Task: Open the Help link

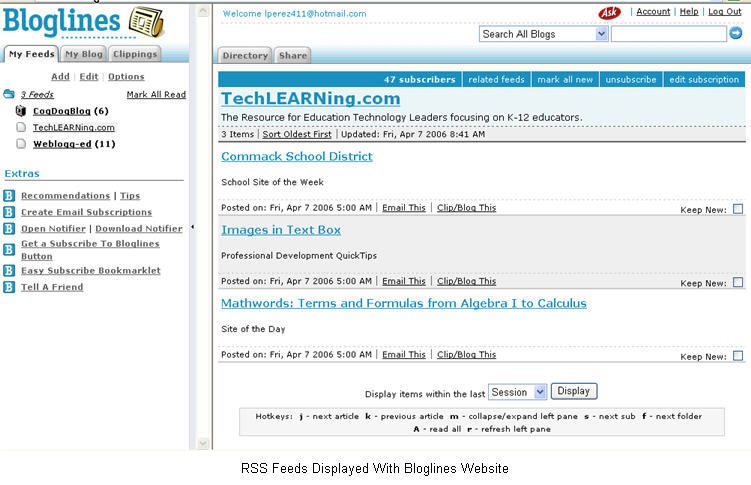Action: (x=689, y=11)
